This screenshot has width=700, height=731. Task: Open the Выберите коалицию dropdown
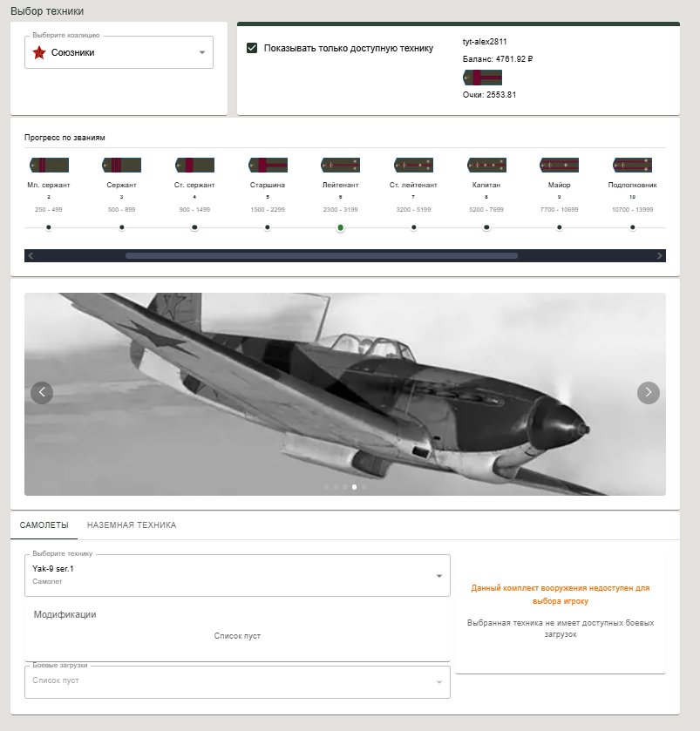tap(119, 52)
